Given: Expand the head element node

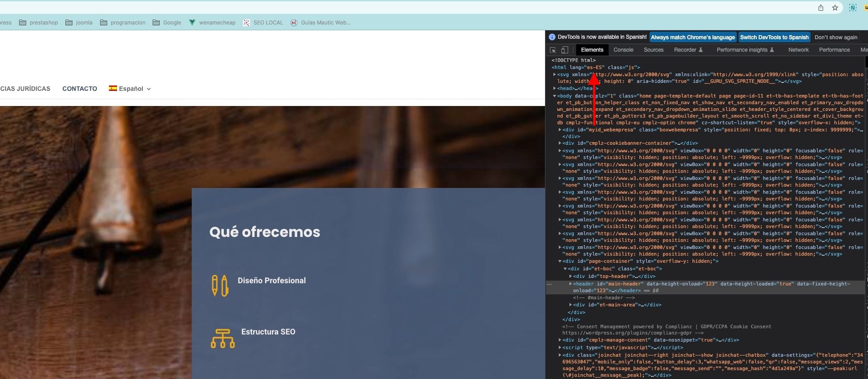Looking at the screenshot, I should (554, 88).
